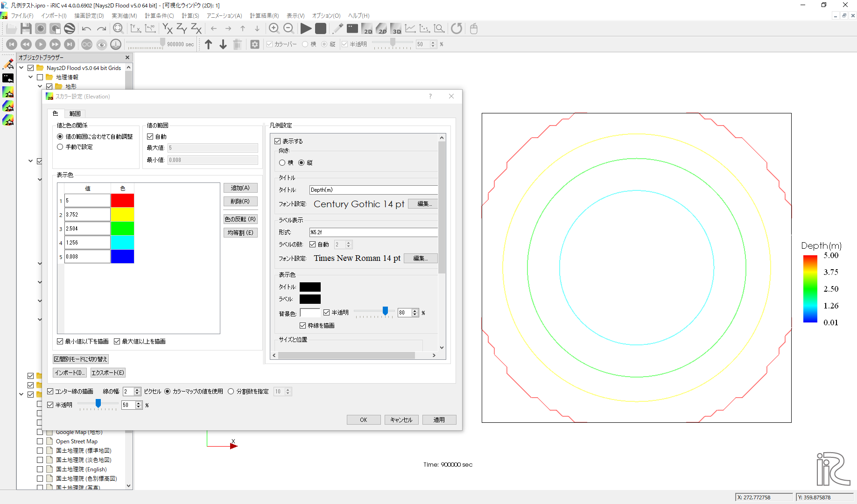Click the OK button
Screen dimensions: 857x504
click(363, 420)
